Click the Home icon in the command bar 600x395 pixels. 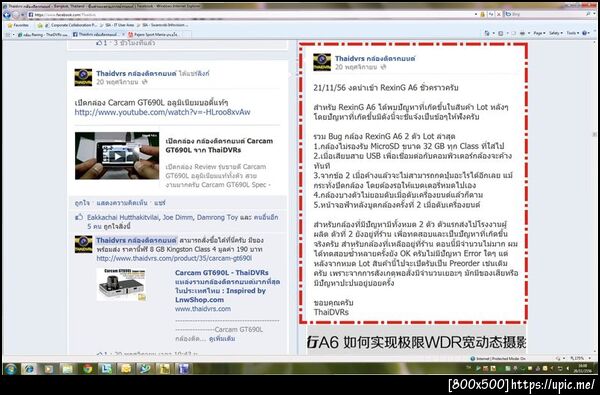[487, 33]
